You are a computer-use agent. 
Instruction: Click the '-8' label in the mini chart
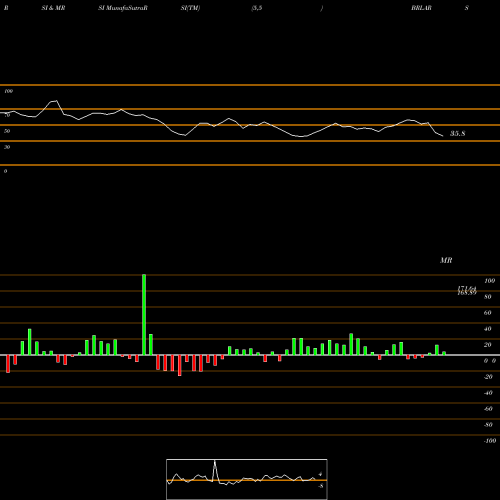pos(321,486)
